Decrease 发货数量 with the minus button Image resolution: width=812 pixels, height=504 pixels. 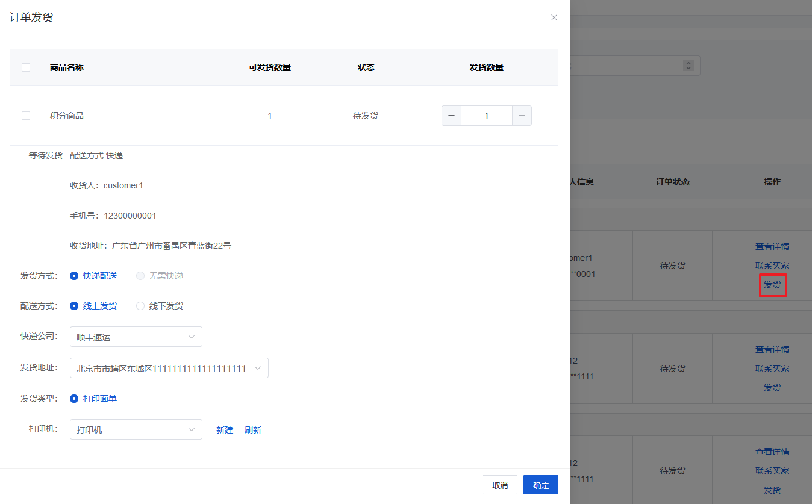[x=451, y=116]
